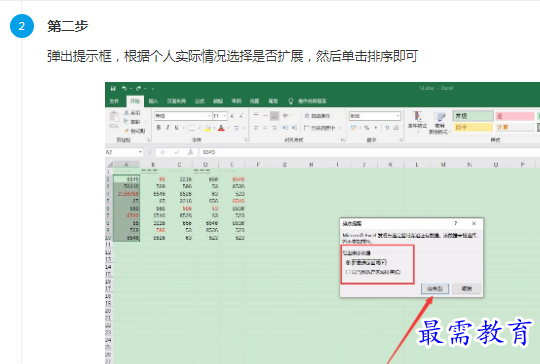This screenshot has height=364, width=540.
Task: Open the font size dropdown showing 11
Action: (x=225, y=116)
